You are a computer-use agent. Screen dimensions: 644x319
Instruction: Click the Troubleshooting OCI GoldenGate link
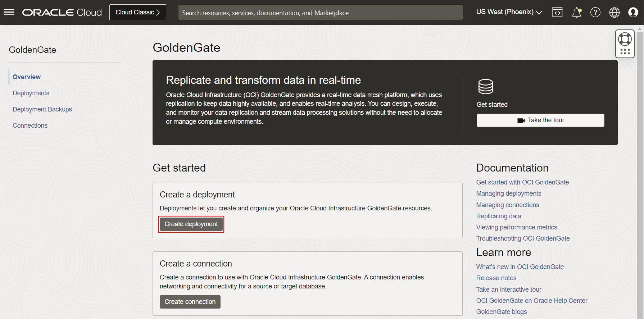pyautogui.click(x=523, y=238)
